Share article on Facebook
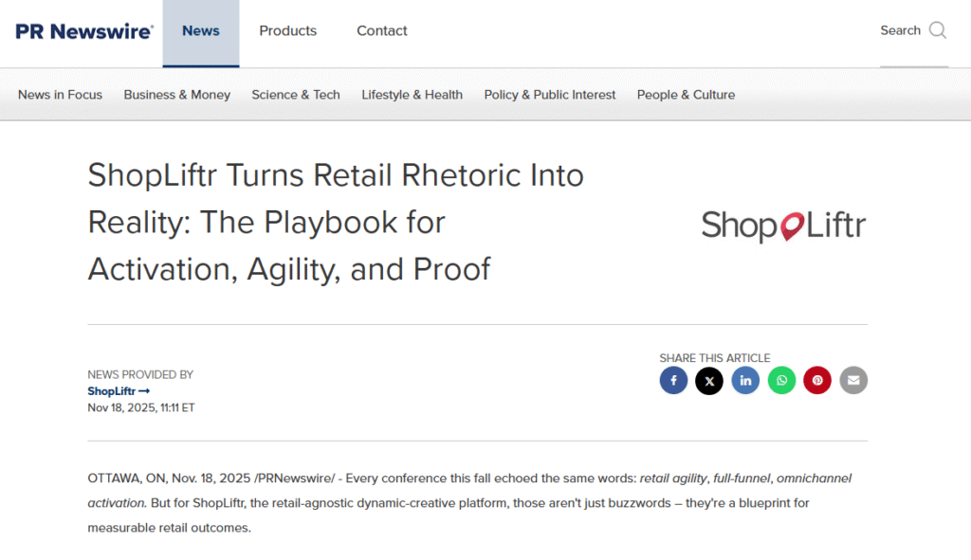 673,381
